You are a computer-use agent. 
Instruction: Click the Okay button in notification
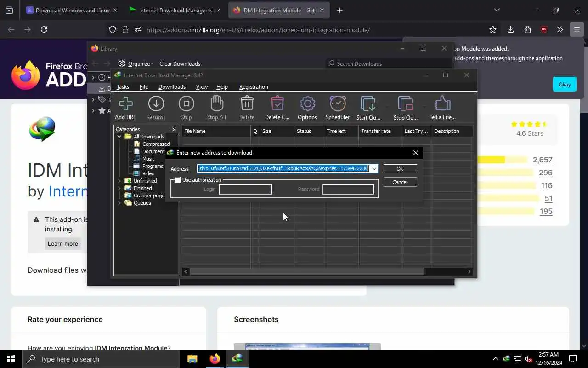click(x=565, y=84)
